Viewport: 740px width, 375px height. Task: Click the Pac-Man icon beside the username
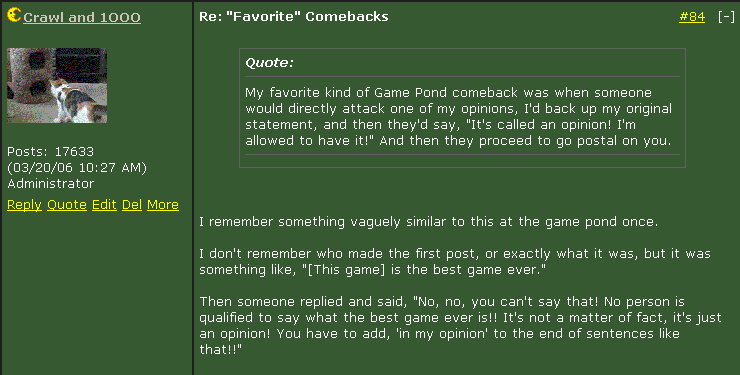pyautogui.click(x=14, y=15)
